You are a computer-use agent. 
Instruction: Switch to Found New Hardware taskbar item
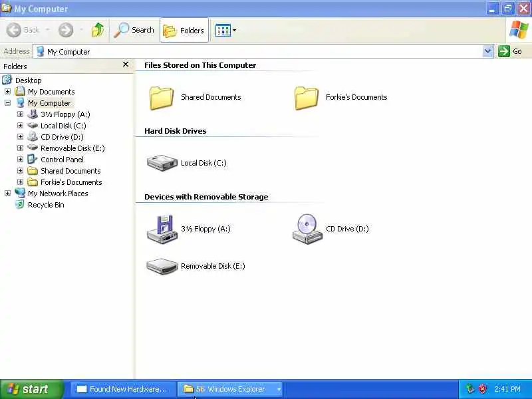(x=122, y=389)
